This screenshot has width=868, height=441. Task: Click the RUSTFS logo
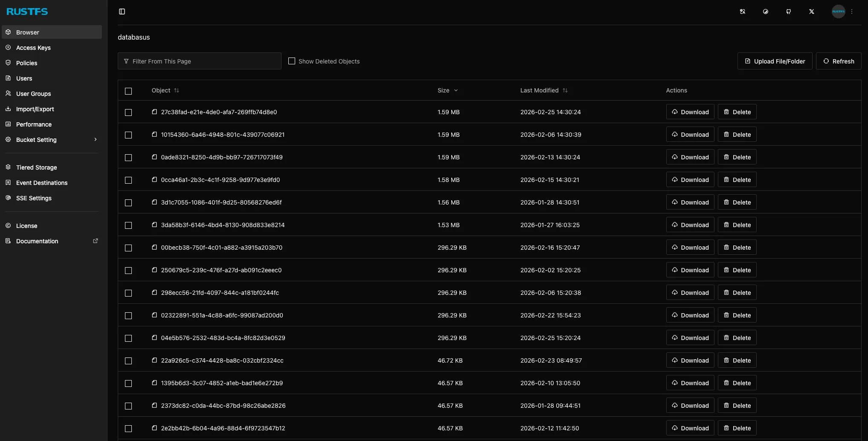(27, 12)
